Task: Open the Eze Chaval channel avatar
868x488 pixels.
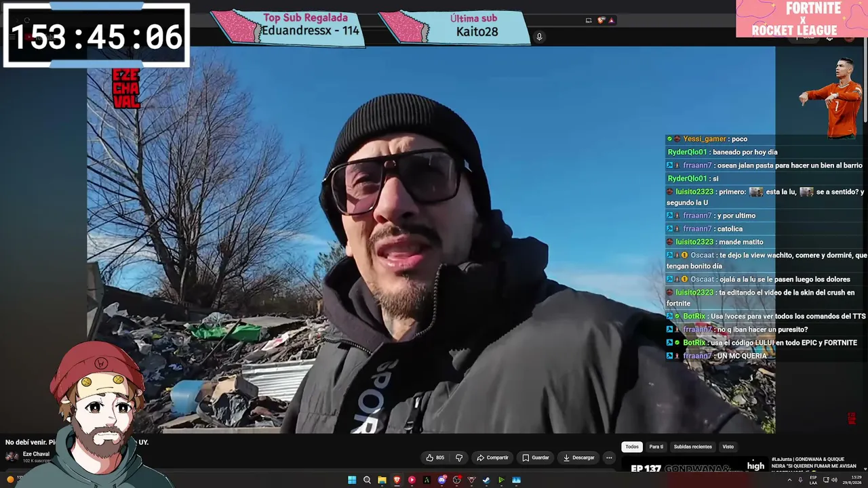Action: [12, 456]
